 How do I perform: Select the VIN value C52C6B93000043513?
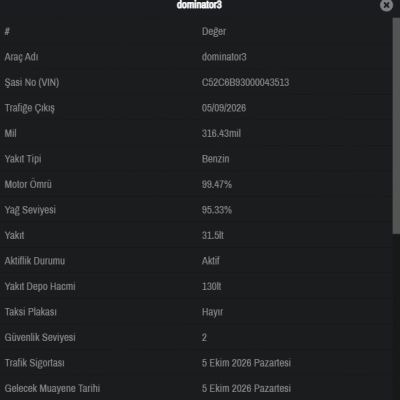coord(245,82)
